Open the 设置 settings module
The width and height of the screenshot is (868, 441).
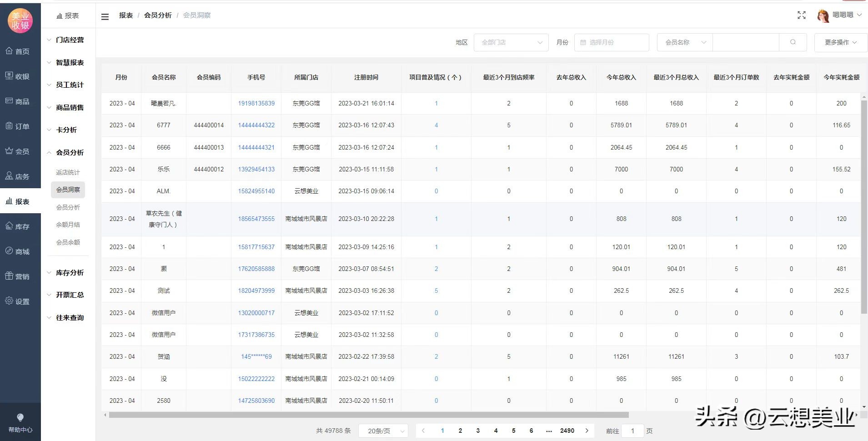coord(20,301)
